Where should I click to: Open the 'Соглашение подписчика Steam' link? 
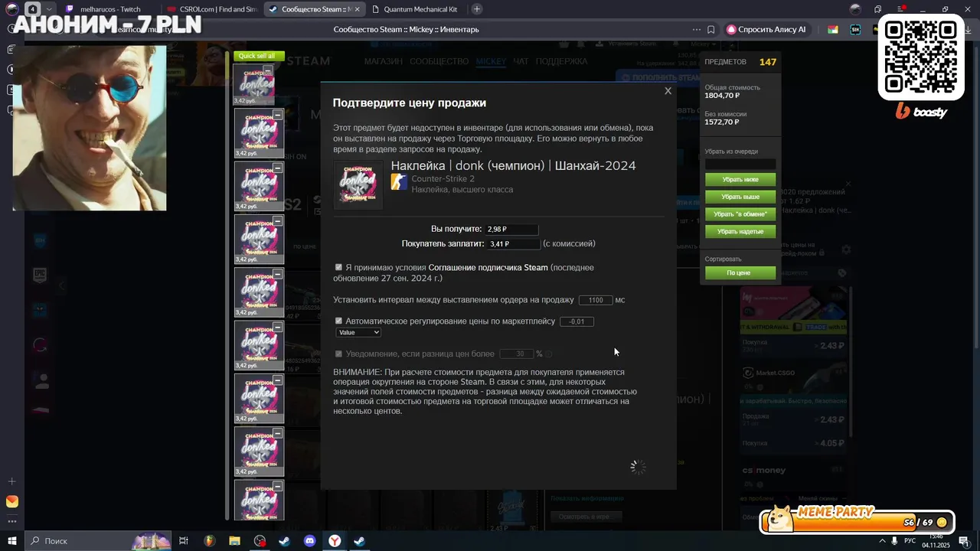[488, 267]
